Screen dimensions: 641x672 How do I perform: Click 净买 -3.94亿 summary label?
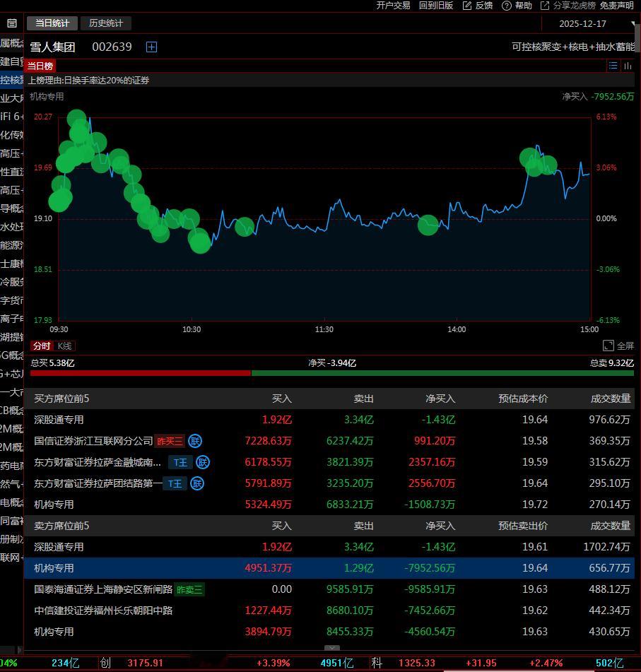pos(332,363)
